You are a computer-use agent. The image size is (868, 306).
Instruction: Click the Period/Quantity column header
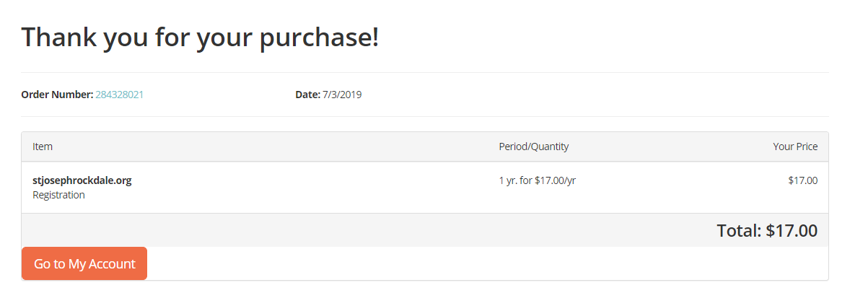pyautogui.click(x=533, y=147)
